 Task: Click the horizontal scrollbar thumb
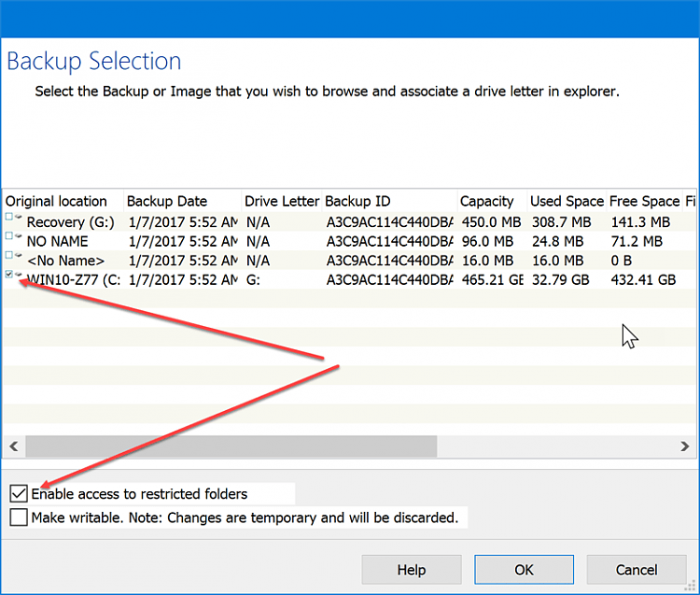click(x=231, y=446)
